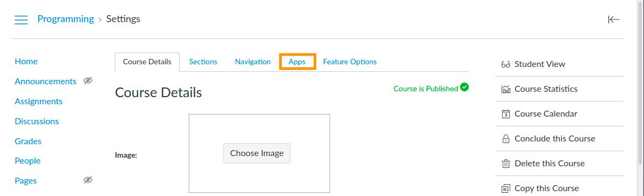Screen dimensions: 644x196
Task: Click the Course Statistics chart icon
Action: [x=505, y=89]
